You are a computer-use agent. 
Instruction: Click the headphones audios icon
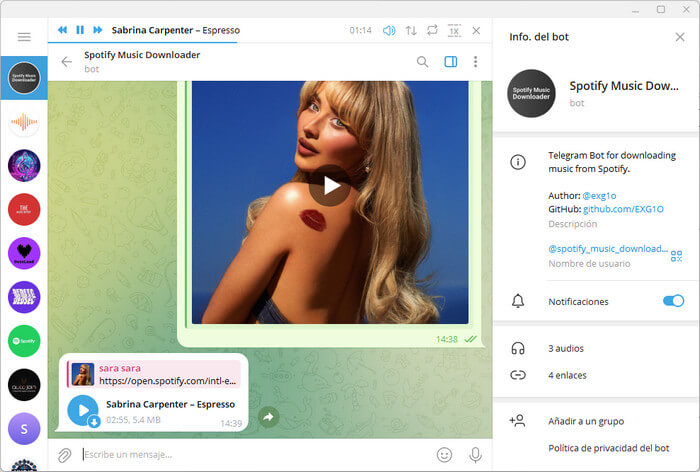[518, 348]
